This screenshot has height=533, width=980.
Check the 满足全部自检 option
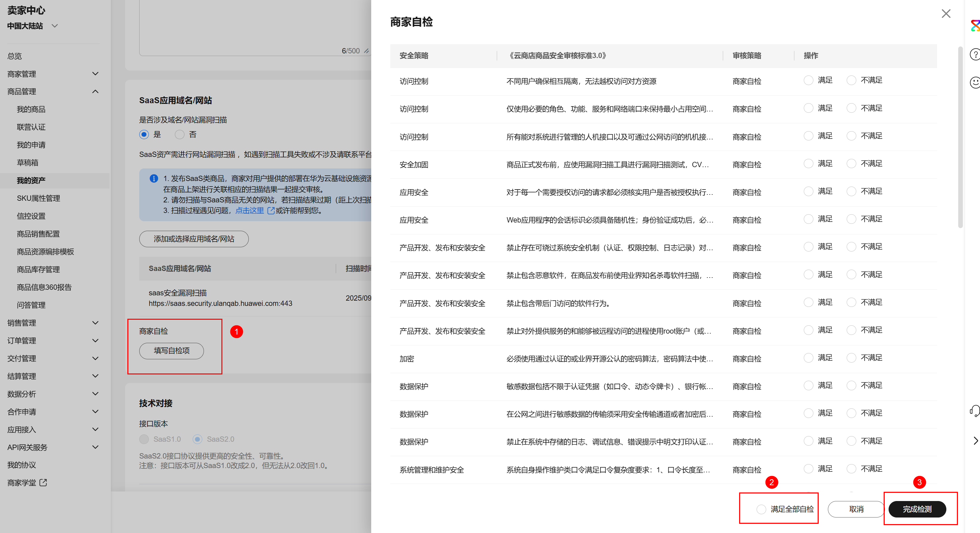pos(761,509)
